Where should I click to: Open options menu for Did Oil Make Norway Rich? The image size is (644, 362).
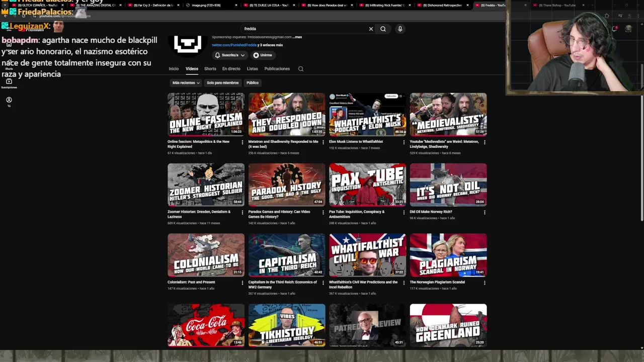tap(485, 213)
